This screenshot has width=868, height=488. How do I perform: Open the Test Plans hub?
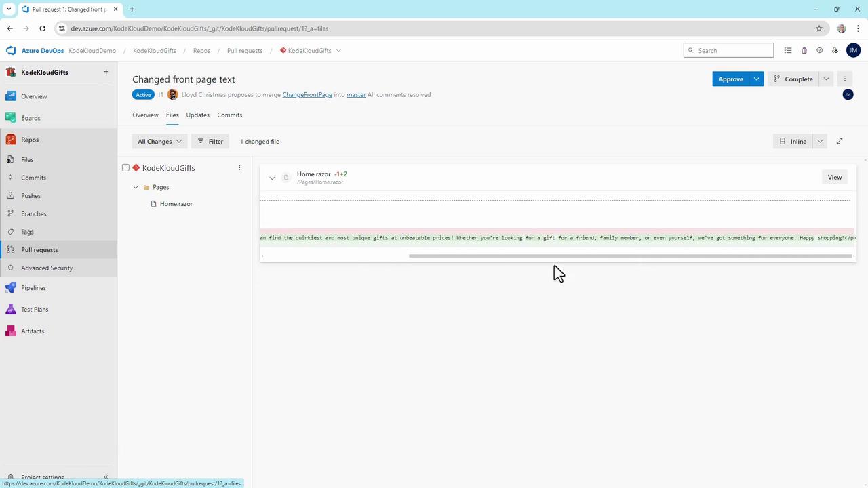coord(35,310)
